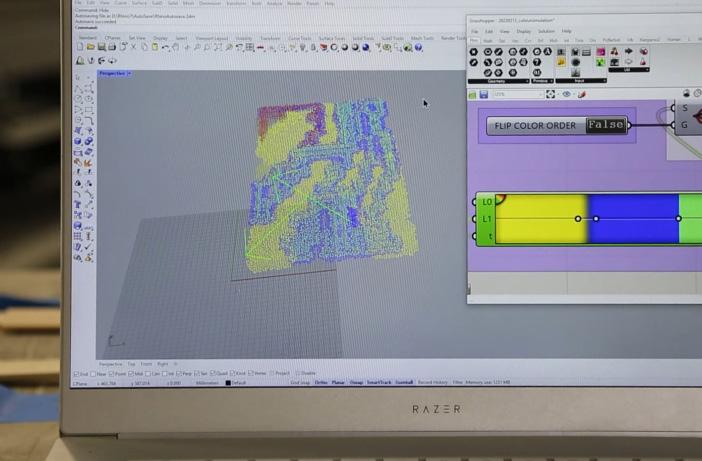Expand the Primitive panel bar

(x=543, y=81)
